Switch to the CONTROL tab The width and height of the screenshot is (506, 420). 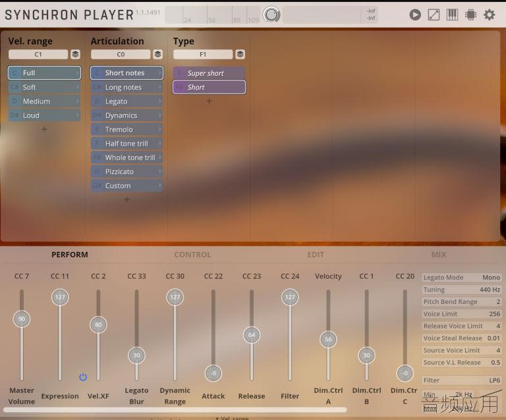(x=192, y=255)
